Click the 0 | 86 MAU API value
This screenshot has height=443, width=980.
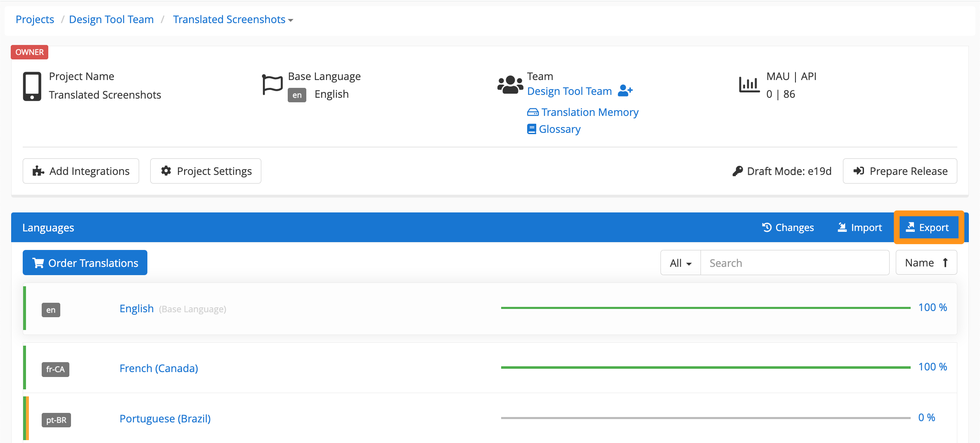pos(781,94)
